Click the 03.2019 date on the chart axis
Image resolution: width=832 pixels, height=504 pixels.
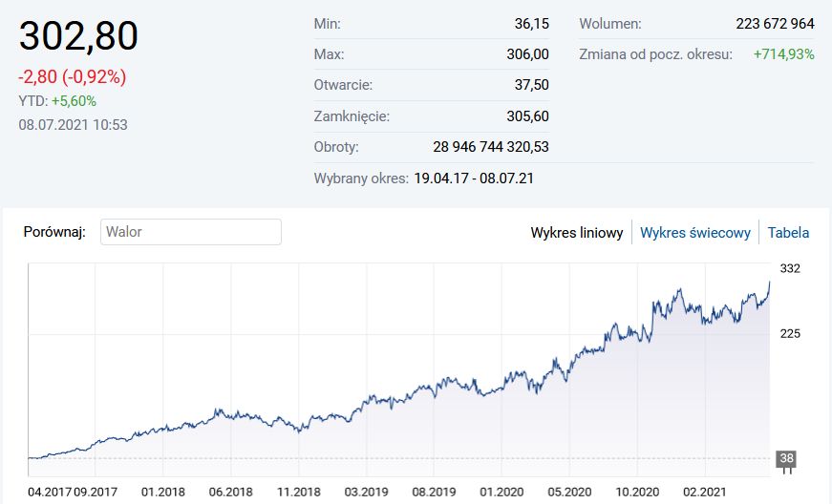coord(366,493)
